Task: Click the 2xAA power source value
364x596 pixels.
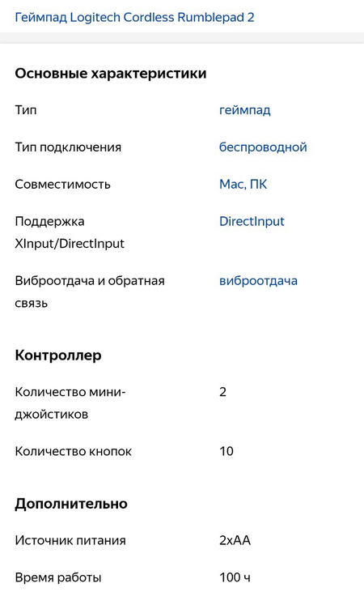Action: 235,540
